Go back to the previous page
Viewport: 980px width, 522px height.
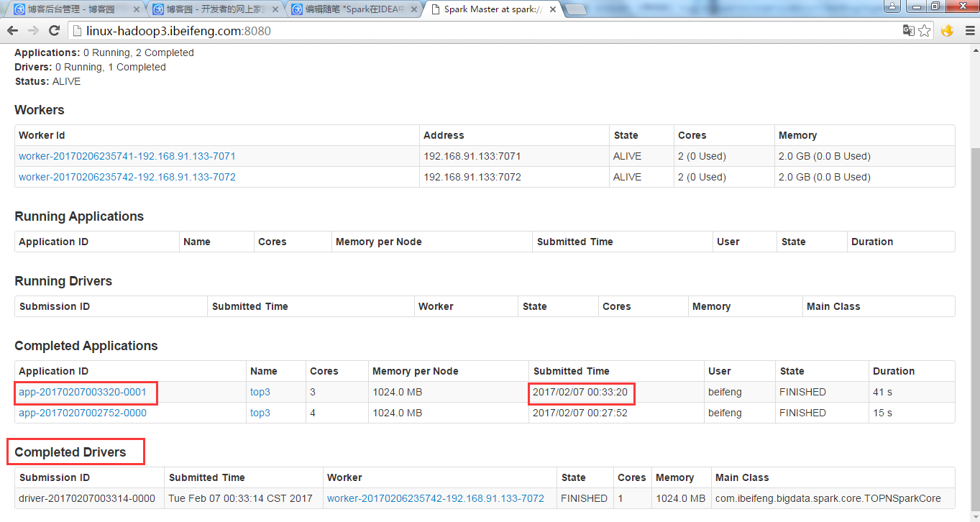point(12,31)
